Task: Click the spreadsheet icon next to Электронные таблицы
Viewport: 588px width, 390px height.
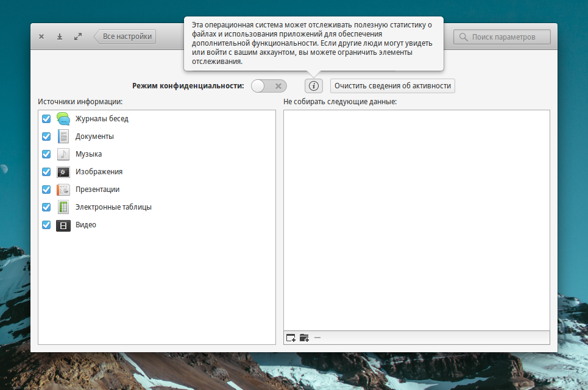Action: 63,207
